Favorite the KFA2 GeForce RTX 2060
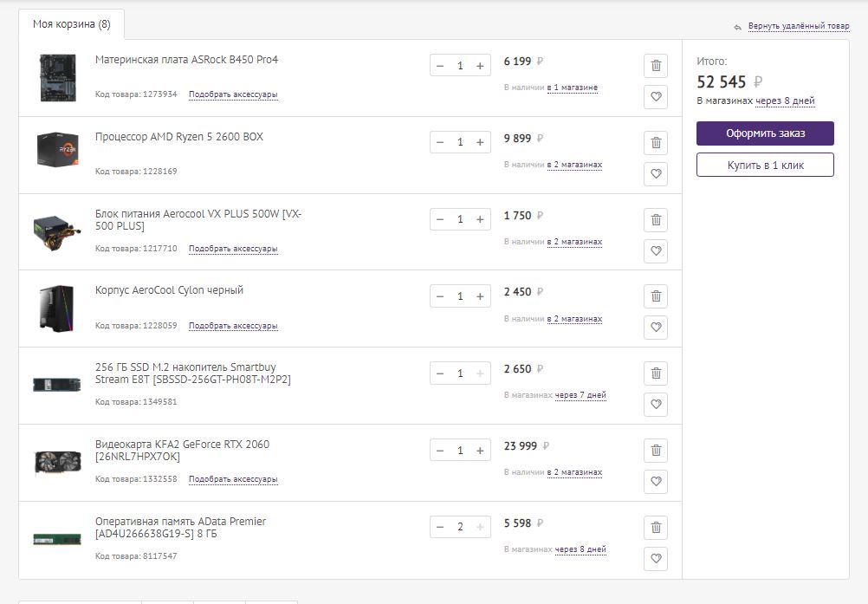This screenshot has width=868, height=604. pyautogui.click(x=656, y=481)
